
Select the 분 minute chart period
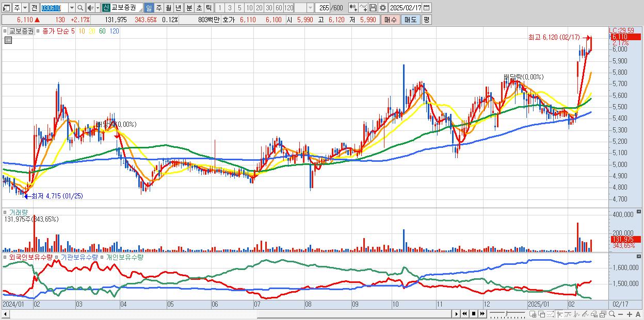188,8
